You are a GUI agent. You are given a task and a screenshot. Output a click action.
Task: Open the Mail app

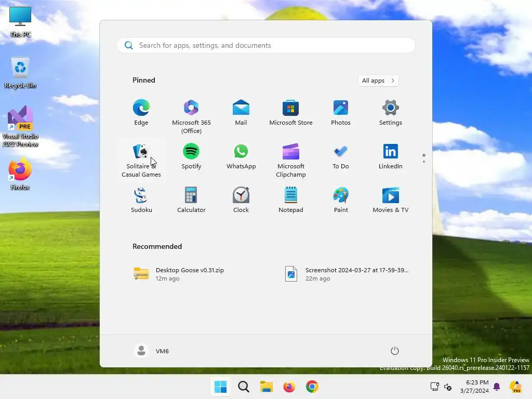241,113
